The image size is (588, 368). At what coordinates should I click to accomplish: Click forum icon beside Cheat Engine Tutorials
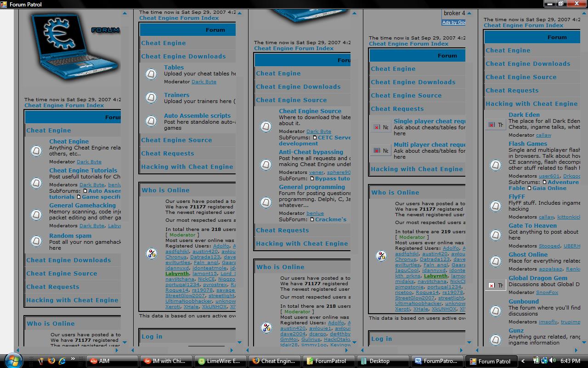(x=36, y=183)
